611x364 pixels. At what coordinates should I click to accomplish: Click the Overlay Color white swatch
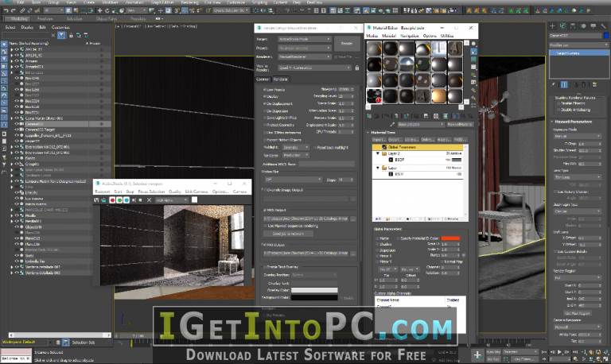pos(314,290)
